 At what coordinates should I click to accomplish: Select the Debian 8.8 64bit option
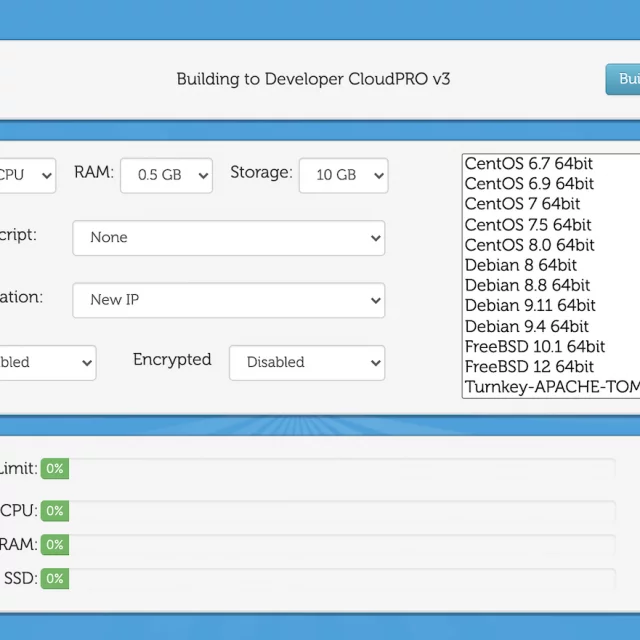[527, 286]
